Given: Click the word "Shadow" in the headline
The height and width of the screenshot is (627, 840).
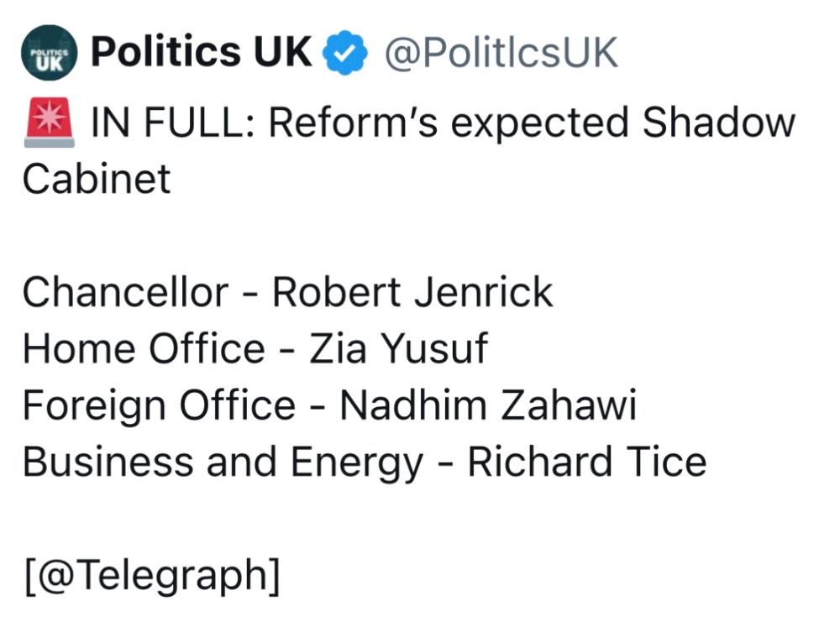Looking at the screenshot, I should (718, 124).
